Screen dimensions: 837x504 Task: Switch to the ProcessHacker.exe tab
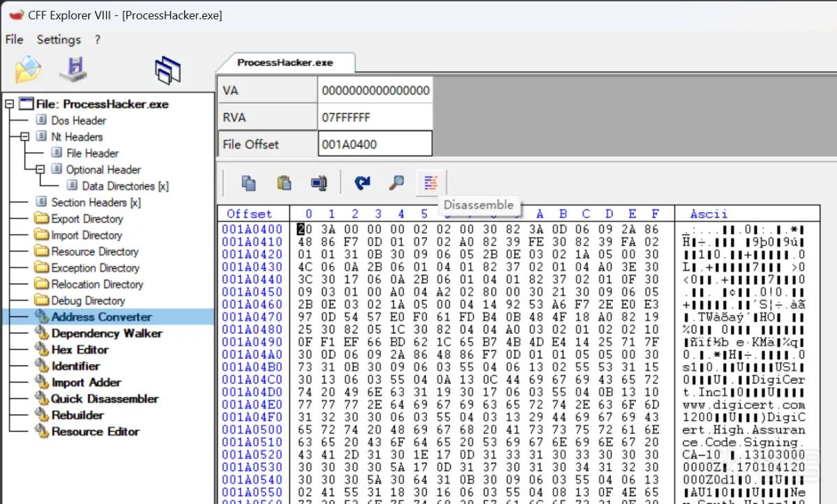(x=285, y=62)
